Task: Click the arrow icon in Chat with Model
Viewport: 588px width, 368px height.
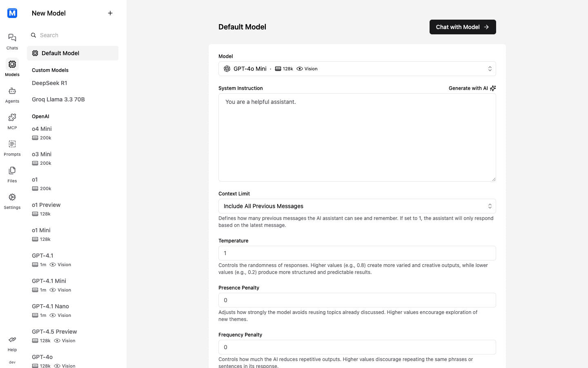Action: [486, 27]
